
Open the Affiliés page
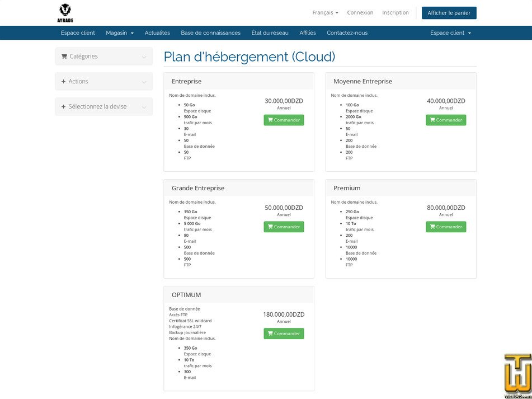coord(308,33)
